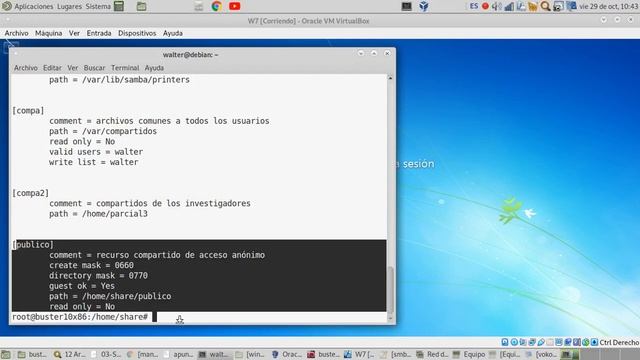Image resolution: width=640 pixels, height=360 pixels.
Task: Open VirtualBox Archivo menu
Action: pos(16,33)
